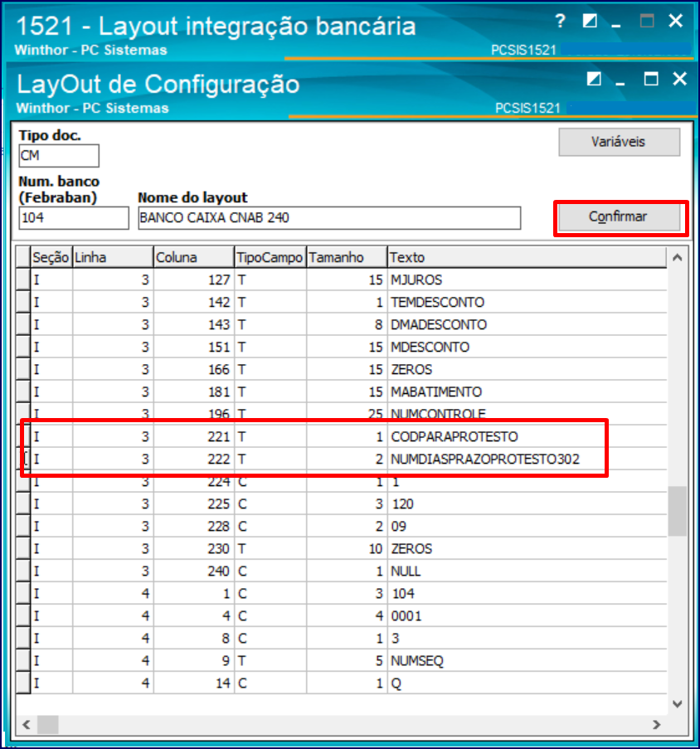
Task: Click the vertical scrollbar up arrow
Action: 677,258
